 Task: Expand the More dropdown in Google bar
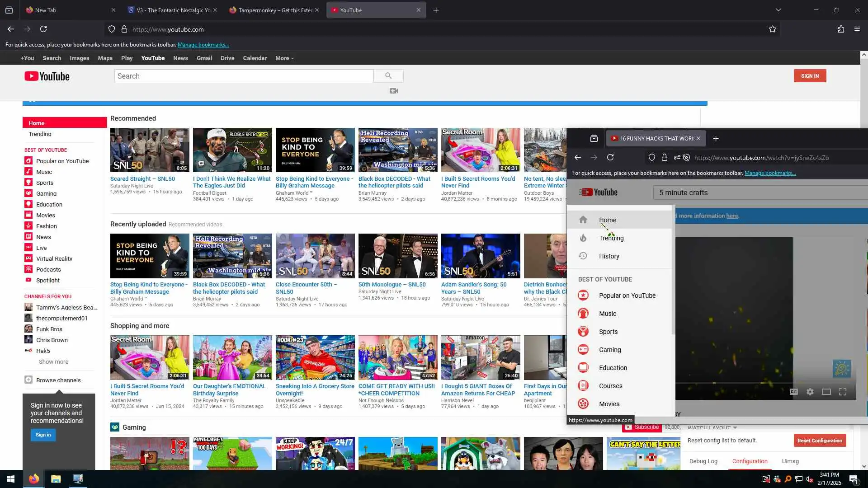point(284,58)
